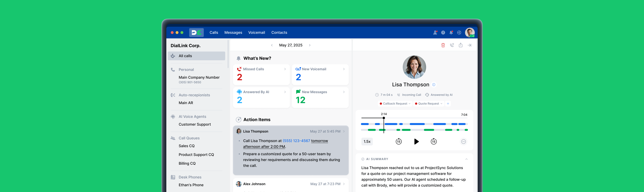Screen dimensions: 644x192
Task: Click the call back phone icon
Action: click(x=452, y=45)
